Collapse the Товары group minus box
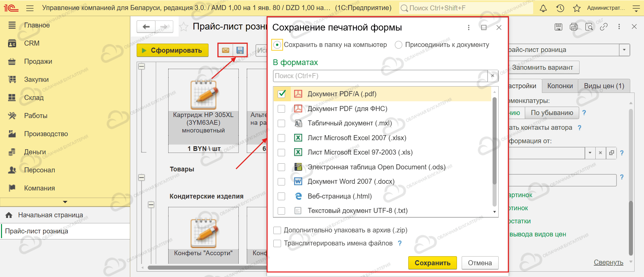This screenshot has width=644, height=277. click(142, 177)
